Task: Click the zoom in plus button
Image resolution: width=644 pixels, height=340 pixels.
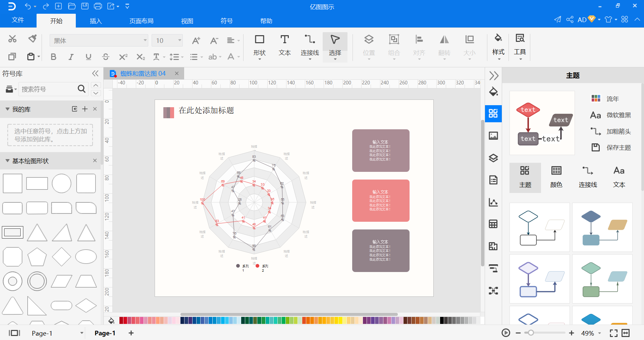Action: click(572, 333)
